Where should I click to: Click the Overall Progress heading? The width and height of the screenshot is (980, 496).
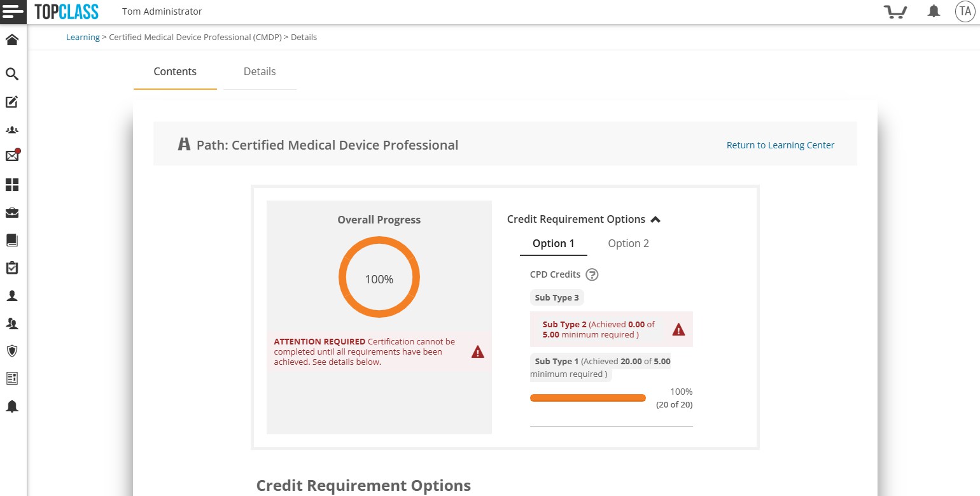point(379,220)
